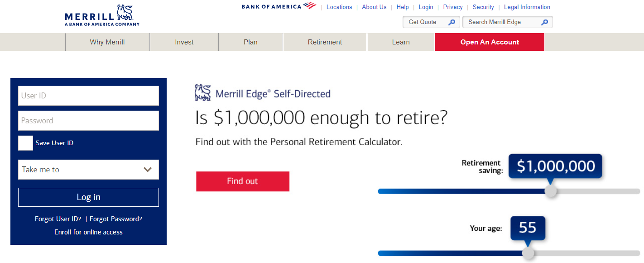Click the Open An Account button

point(490,42)
